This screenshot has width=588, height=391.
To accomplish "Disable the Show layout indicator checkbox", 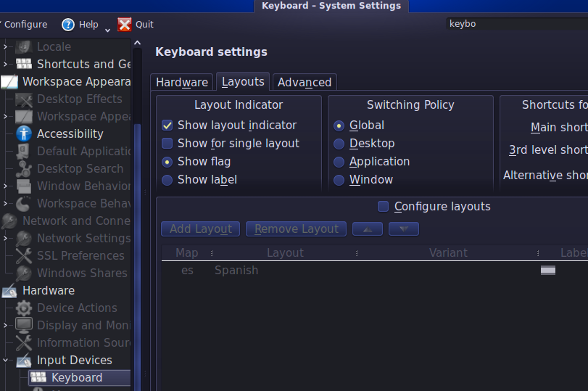I will tap(167, 125).
